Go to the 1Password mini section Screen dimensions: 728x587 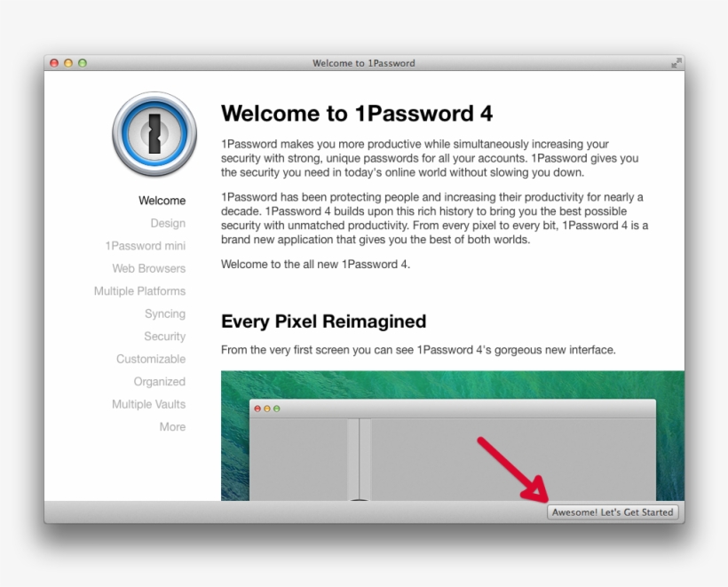coord(146,246)
